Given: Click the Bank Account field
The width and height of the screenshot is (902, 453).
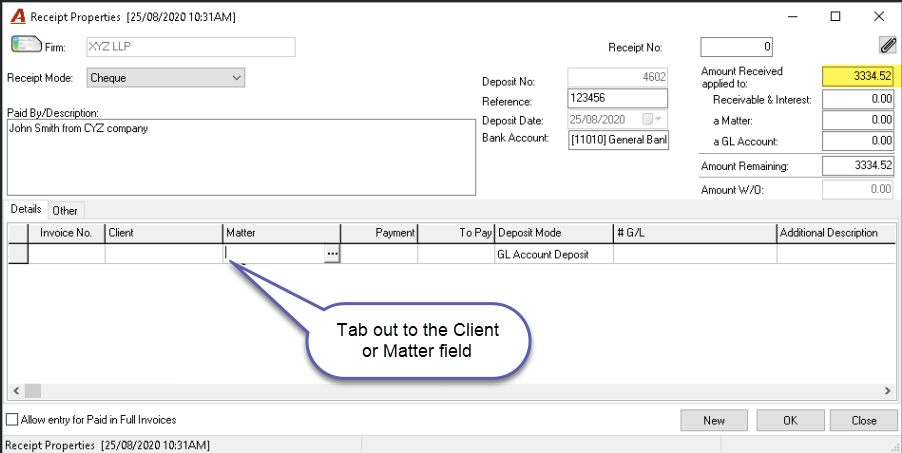Looking at the screenshot, I should [x=618, y=140].
